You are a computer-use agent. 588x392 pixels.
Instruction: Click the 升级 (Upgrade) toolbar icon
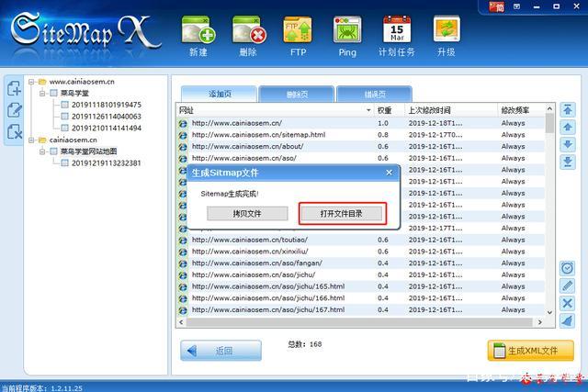pyautogui.click(x=447, y=36)
